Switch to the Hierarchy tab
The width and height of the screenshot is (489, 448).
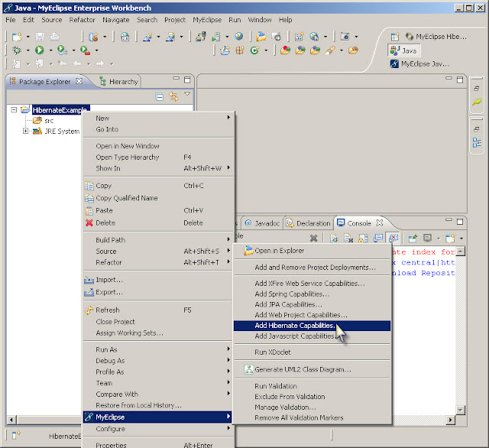(x=119, y=82)
